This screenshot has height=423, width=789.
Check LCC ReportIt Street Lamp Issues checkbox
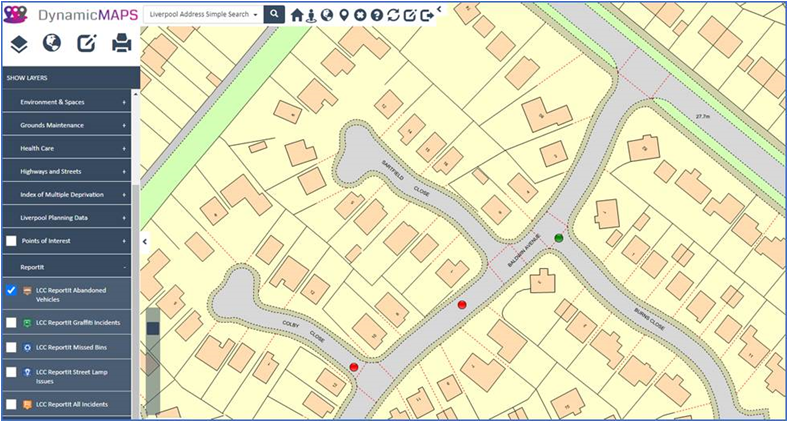[x=11, y=373]
